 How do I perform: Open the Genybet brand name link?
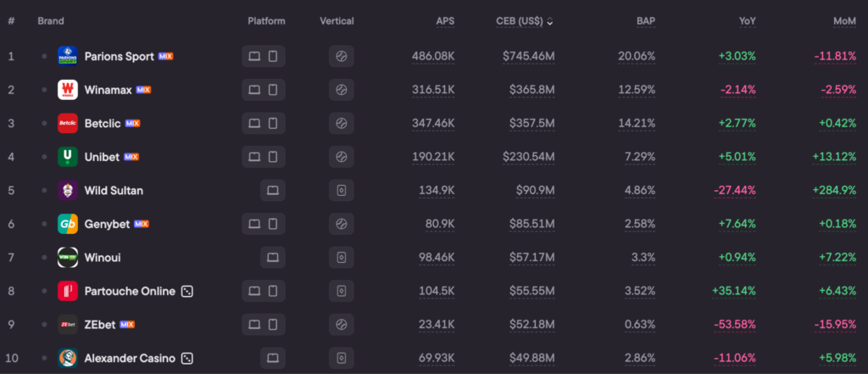[107, 224]
